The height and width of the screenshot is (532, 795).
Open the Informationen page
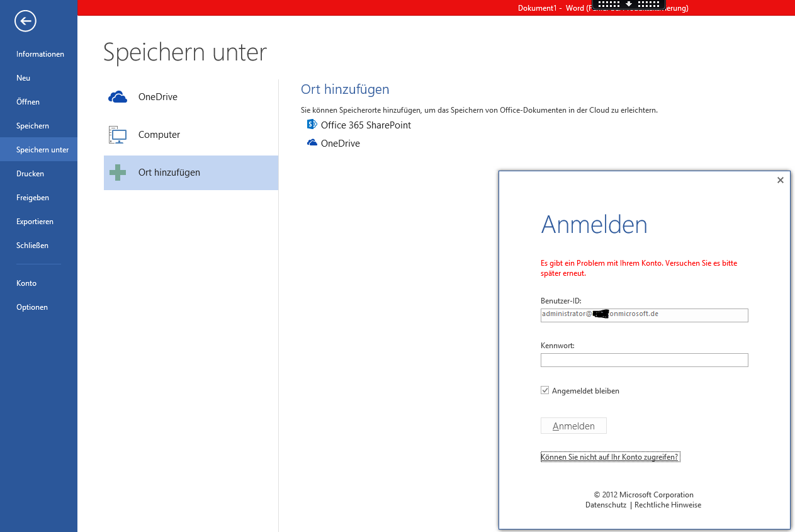point(39,54)
